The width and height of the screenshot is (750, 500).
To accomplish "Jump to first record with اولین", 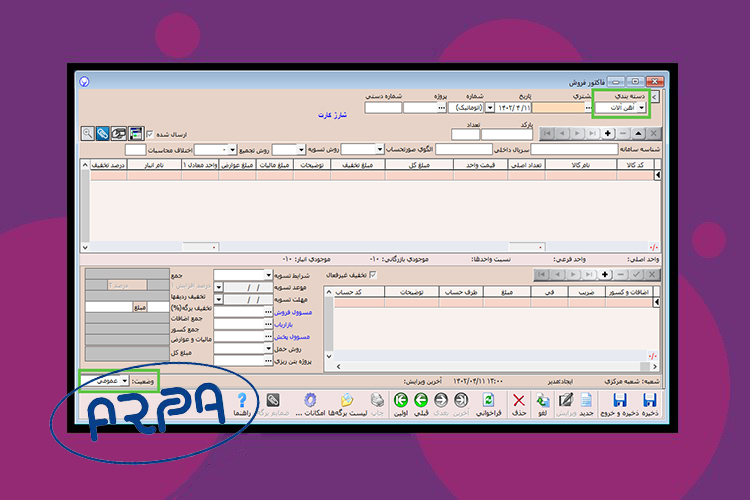I will (400, 400).
